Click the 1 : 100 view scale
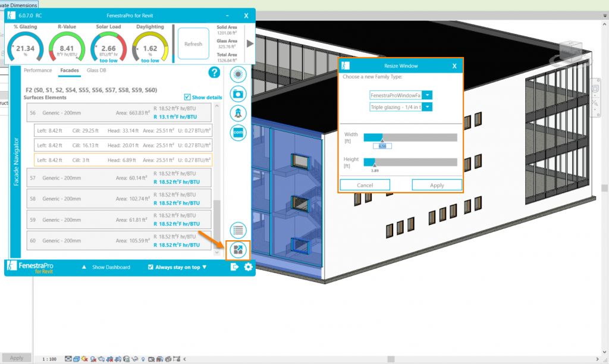Screen dimensions: 609x364 click(x=49, y=359)
